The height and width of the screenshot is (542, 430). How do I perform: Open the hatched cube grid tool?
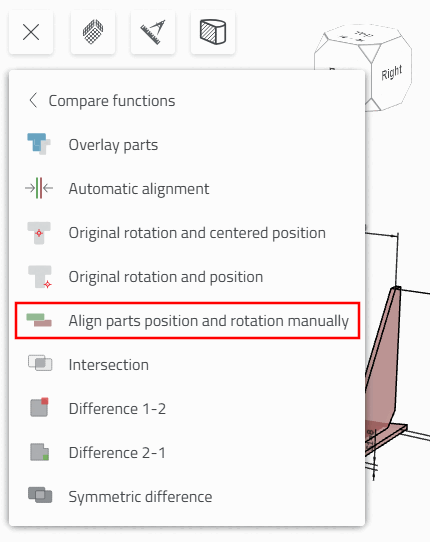93,32
